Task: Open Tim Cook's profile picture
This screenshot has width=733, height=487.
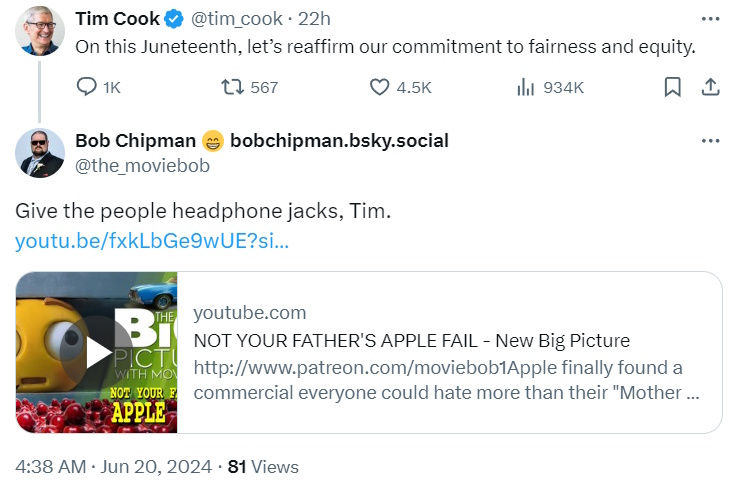Action: pyautogui.click(x=40, y=31)
